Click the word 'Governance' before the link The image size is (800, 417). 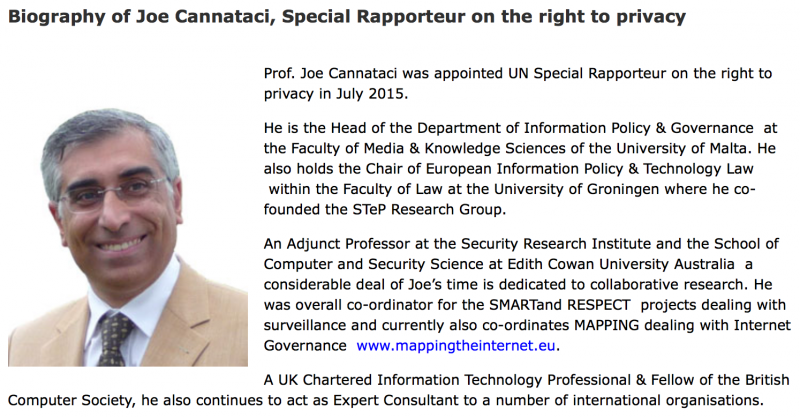[x=305, y=346]
